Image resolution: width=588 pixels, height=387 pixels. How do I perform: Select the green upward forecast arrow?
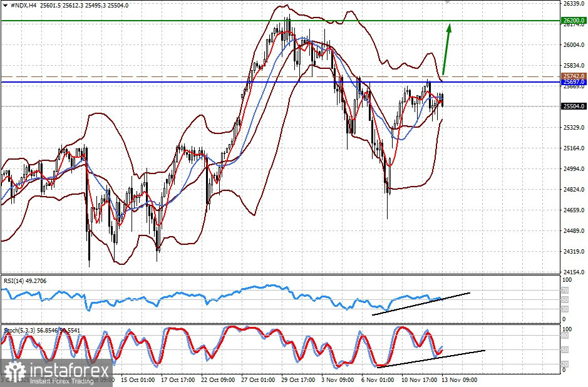pyautogui.click(x=446, y=49)
